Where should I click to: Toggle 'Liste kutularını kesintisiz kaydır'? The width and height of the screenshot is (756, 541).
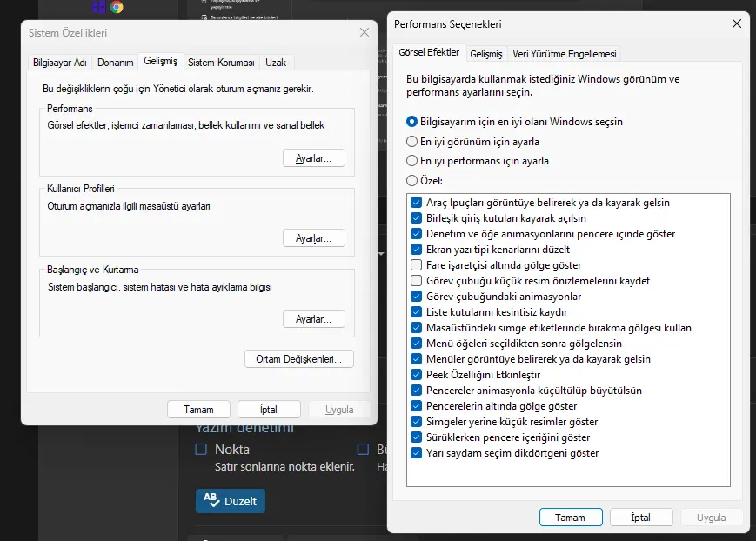tap(416, 312)
